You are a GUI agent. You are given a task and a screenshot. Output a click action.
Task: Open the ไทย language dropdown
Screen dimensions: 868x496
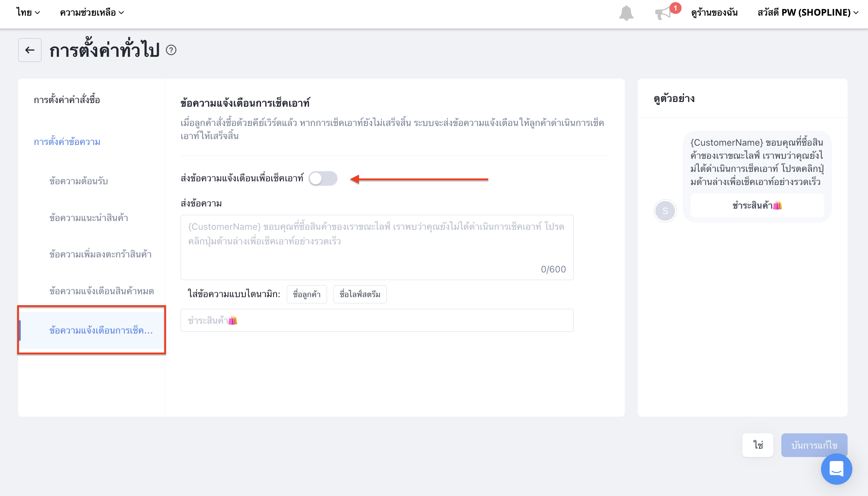(x=28, y=12)
